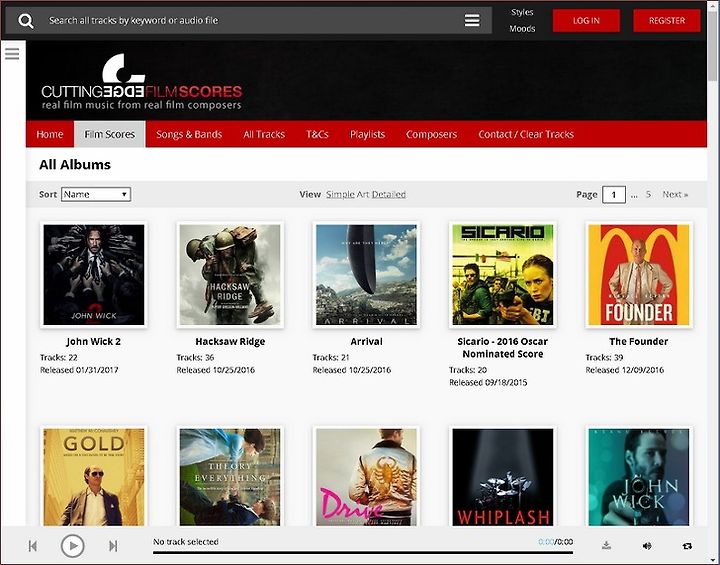
Task: Switch to Detailed view
Action: [388, 194]
